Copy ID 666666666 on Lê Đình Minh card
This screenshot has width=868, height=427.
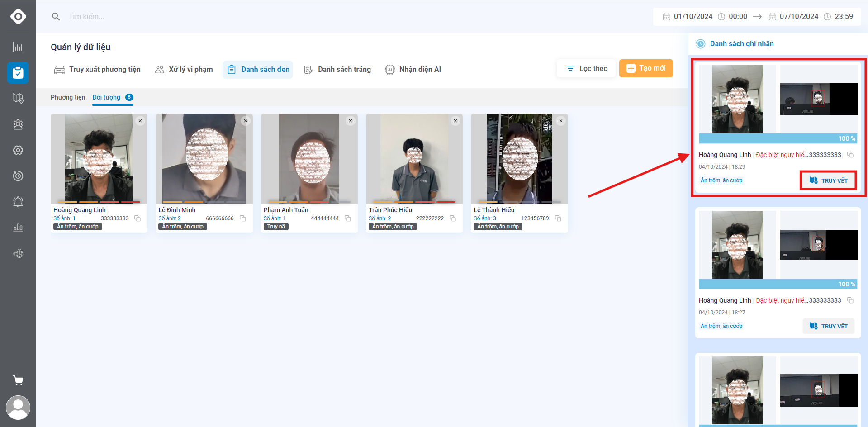pos(243,218)
